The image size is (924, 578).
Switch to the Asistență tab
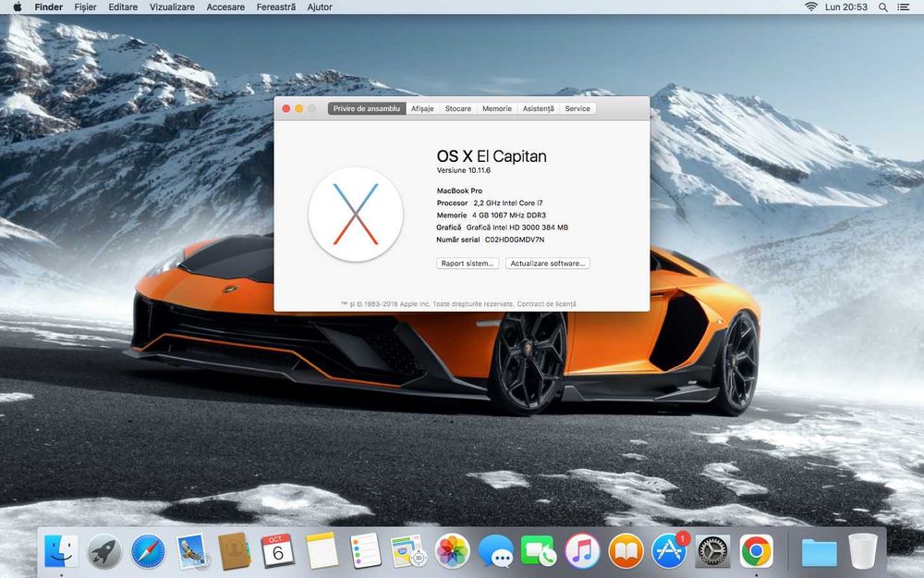coord(538,108)
